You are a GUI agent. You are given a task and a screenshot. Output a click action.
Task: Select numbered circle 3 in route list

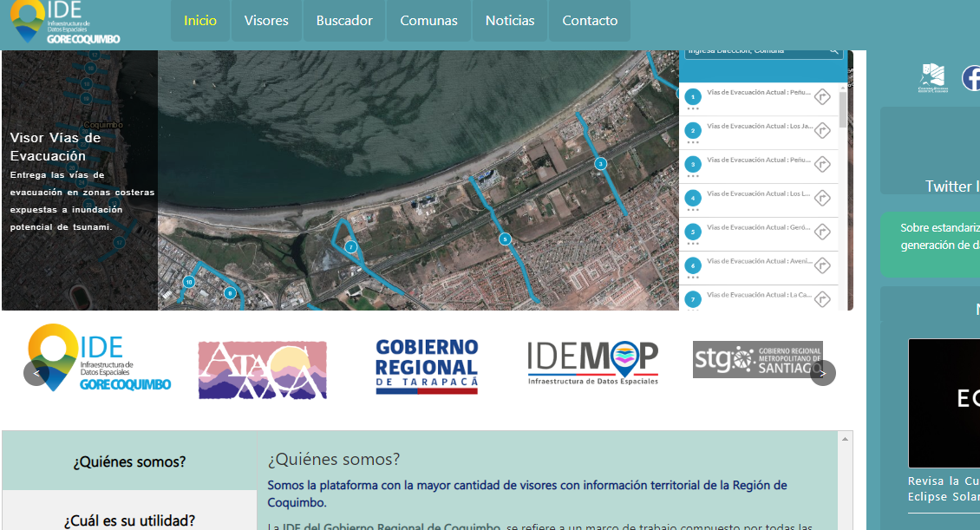pyautogui.click(x=692, y=164)
